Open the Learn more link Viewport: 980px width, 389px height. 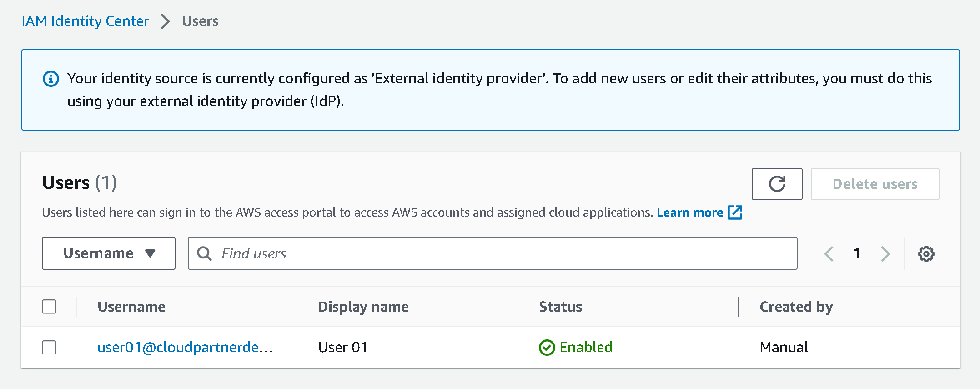click(689, 212)
